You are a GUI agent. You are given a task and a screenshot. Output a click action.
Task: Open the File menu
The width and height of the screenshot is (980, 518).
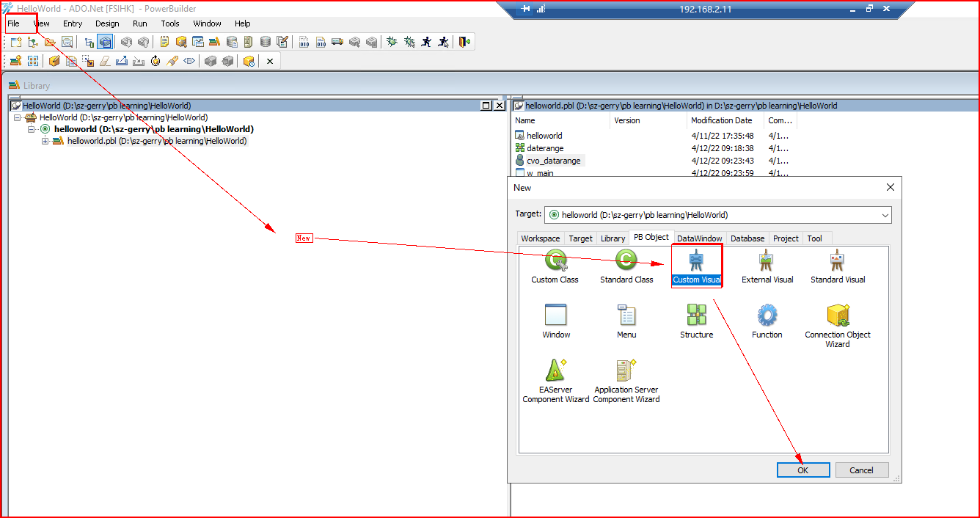pos(14,23)
